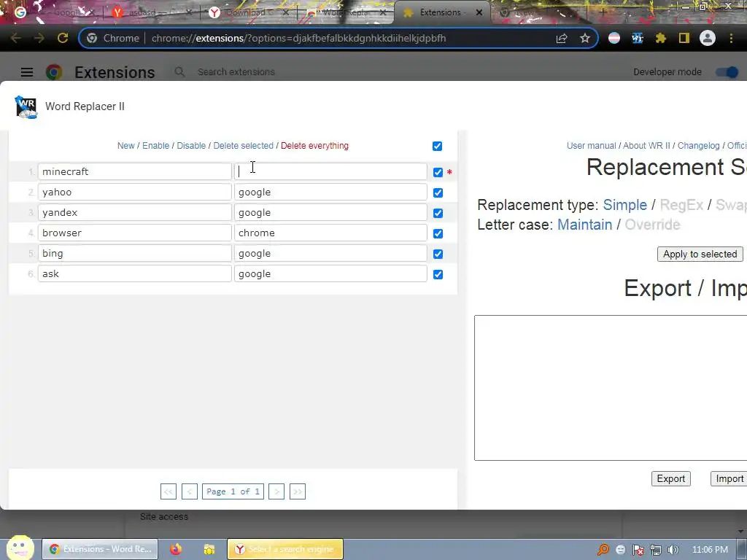Switch to the Download tab
Viewport: 747px width, 560px height.
click(248, 12)
